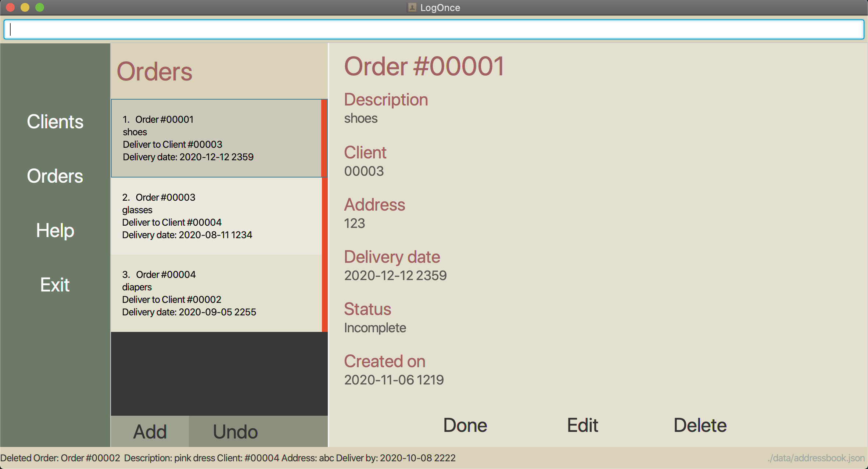The width and height of the screenshot is (868, 469).
Task: Click the Undo button
Action: click(235, 432)
